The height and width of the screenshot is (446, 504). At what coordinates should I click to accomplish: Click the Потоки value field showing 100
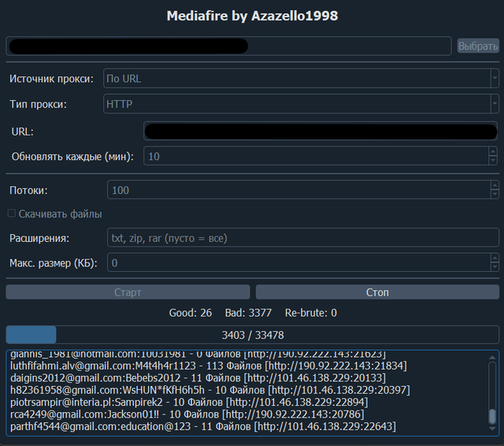[299, 190]
